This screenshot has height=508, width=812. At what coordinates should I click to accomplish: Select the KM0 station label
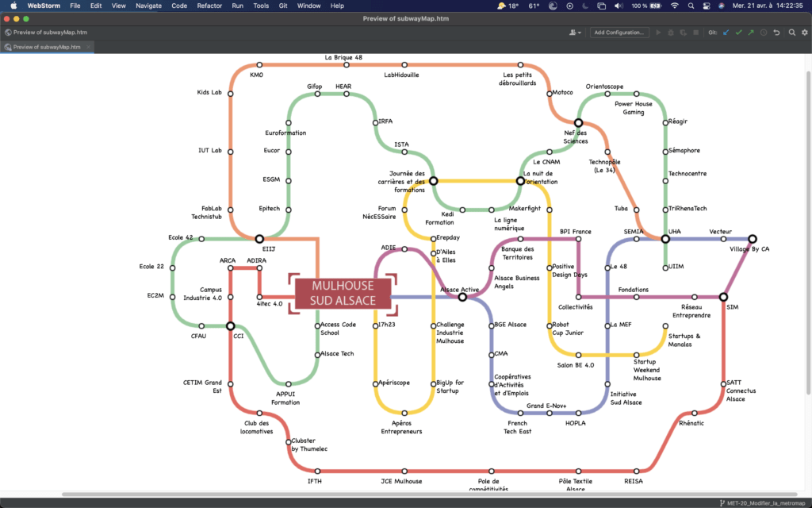[256, 75]
